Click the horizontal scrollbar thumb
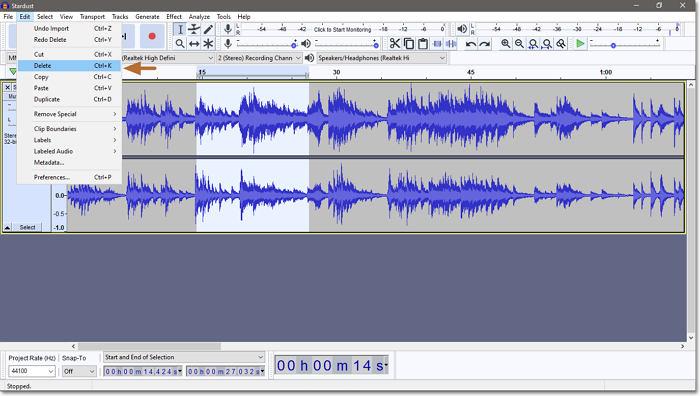This screenshot has height=396, width=700. pos(149,346)
